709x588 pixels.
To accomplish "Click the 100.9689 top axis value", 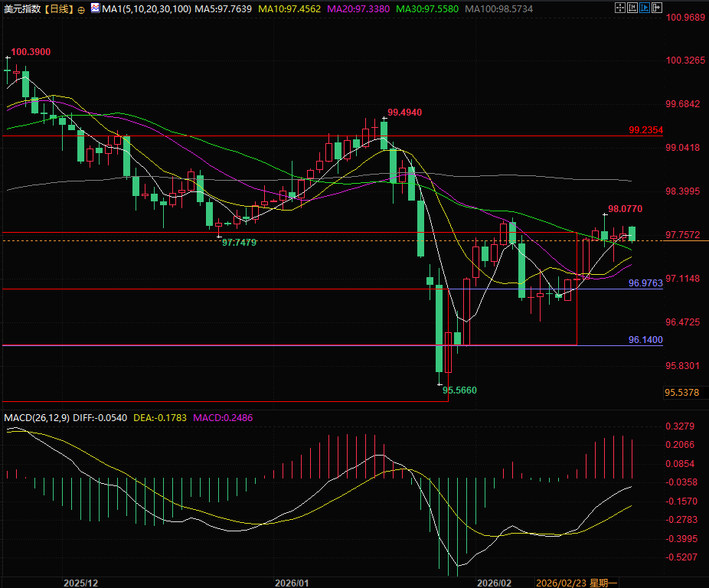I will tap(685, 18).
